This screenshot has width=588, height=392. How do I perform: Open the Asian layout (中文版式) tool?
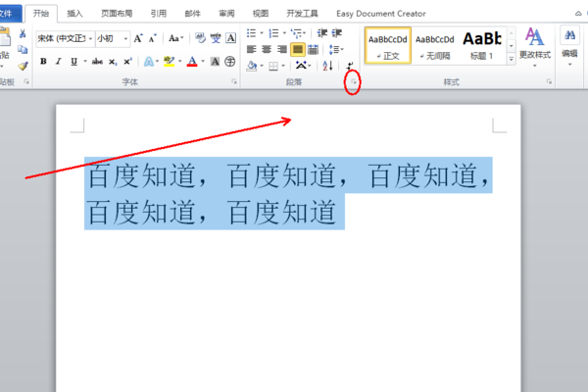(301, 66)
